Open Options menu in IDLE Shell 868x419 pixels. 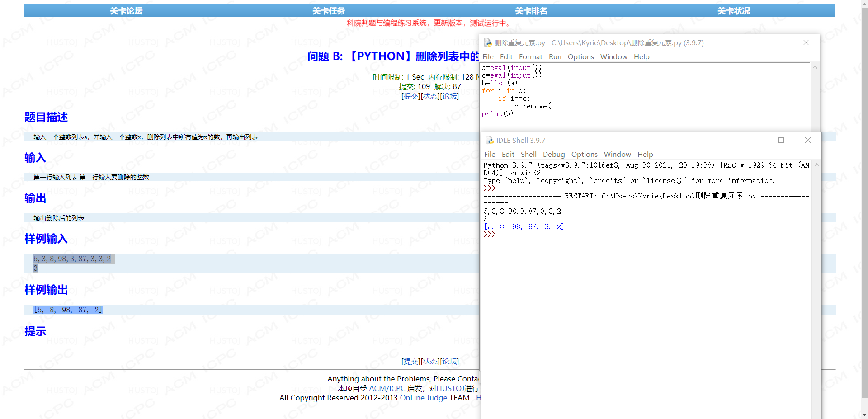point(584,154)
